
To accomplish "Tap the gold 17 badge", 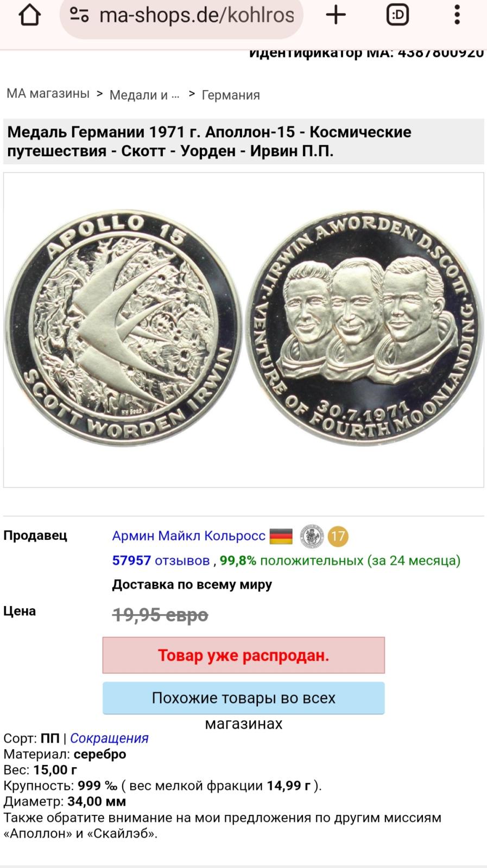I will point(338,537).
